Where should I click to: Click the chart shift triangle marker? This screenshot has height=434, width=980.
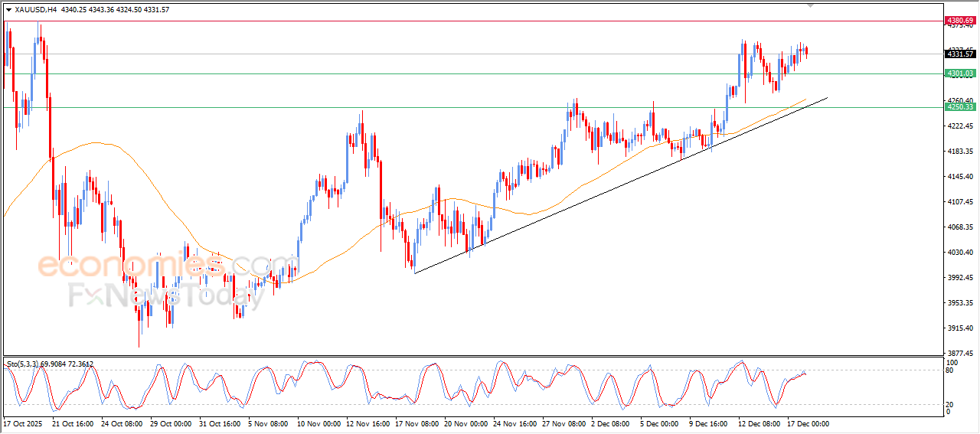point(811,6)
